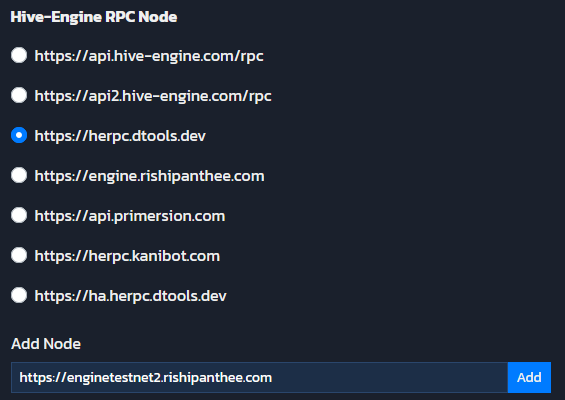The height and width of the screenshot is (400, 565).
Task: Pick the herpc.kanibot.com node radio button
Action: point(19,255)
